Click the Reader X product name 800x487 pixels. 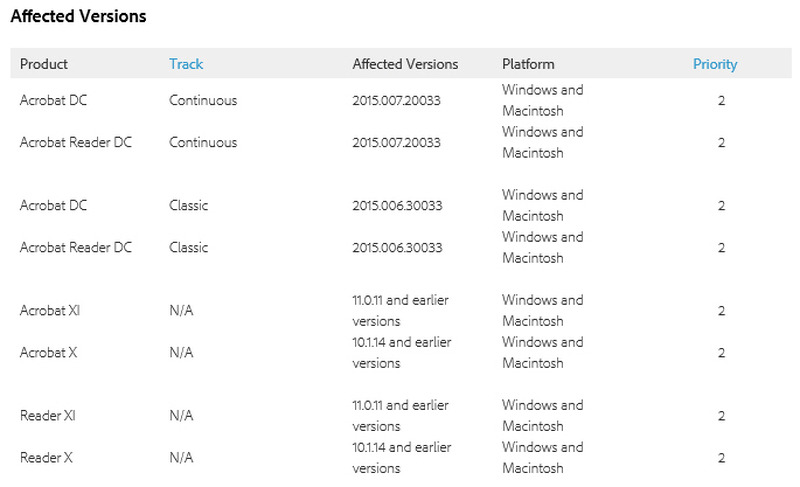tap(46, 458)
